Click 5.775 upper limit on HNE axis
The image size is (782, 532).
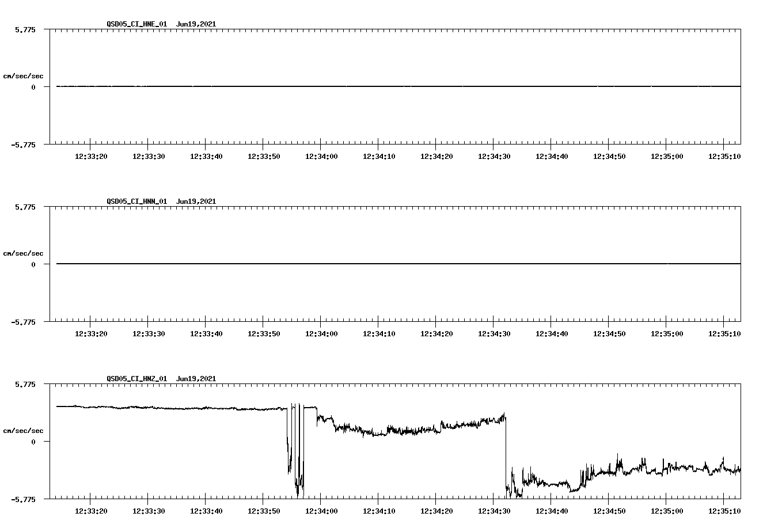(25, 29)
